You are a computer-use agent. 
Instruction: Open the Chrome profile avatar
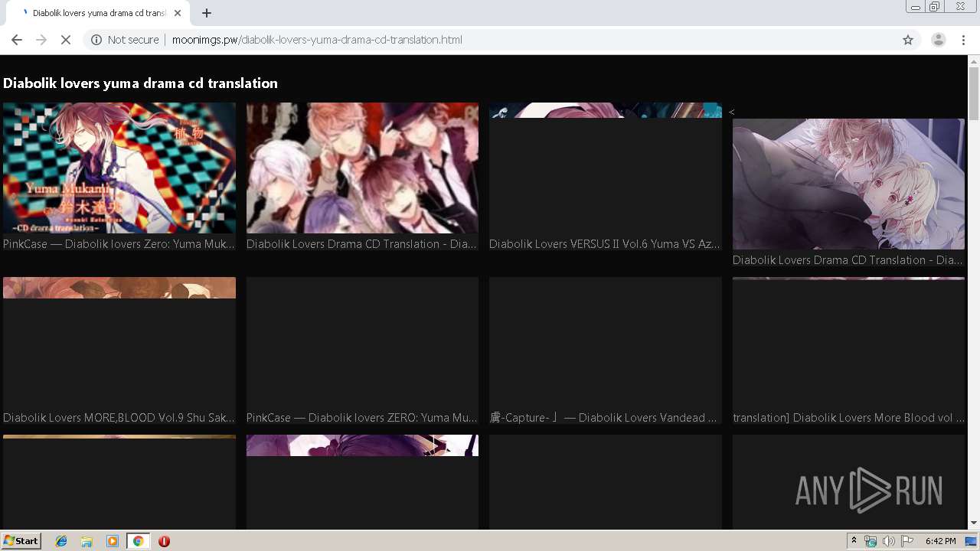pyautogui.click(x=938, y=40)
